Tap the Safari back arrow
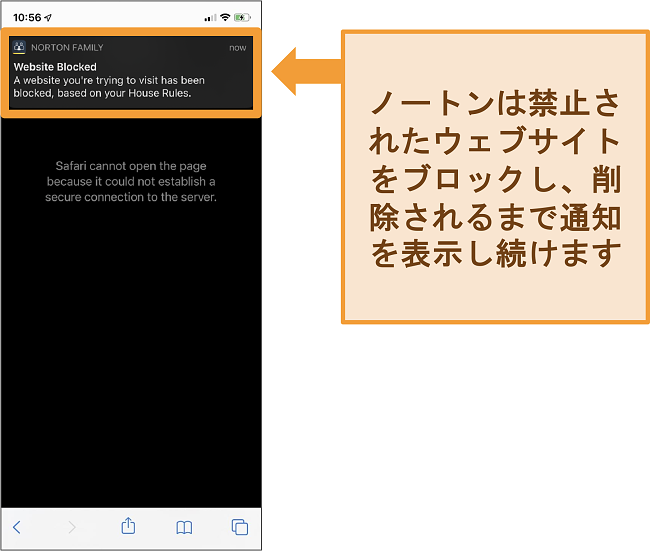 [x=17, y=527]
